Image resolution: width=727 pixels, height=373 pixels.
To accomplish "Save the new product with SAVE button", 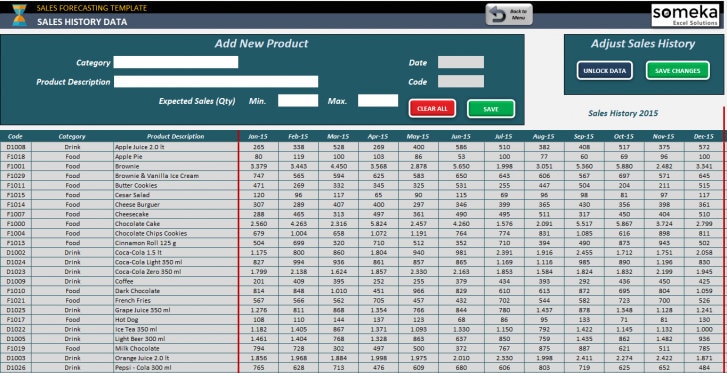I will coord(491,109).
